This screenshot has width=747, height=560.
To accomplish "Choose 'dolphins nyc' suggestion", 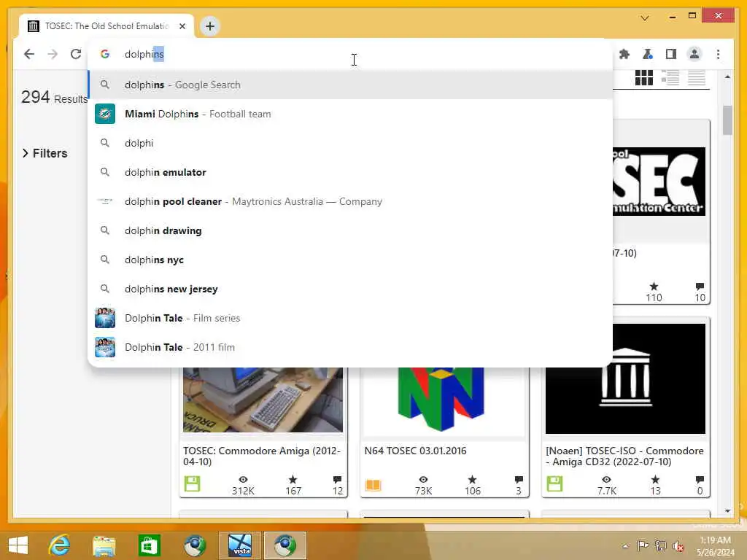I will pos(350,260).
